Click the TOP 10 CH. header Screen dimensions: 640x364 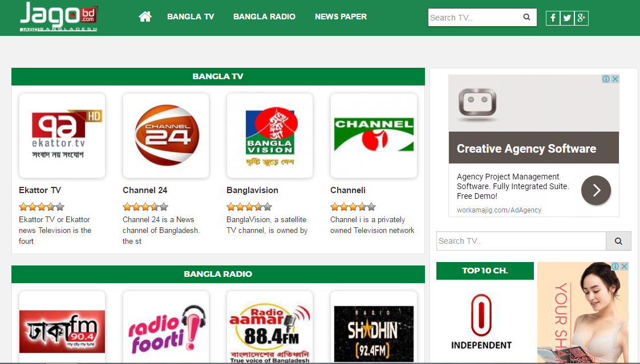click(485, 271)
